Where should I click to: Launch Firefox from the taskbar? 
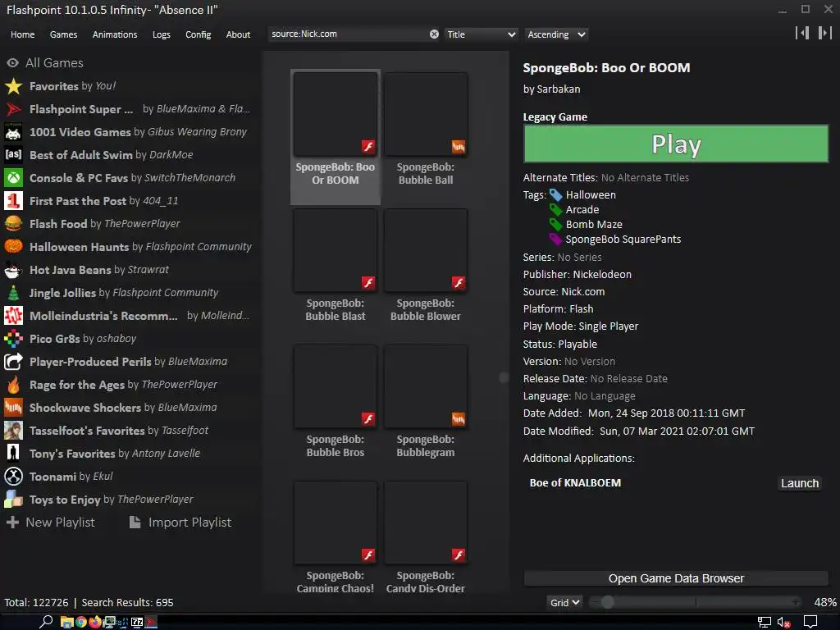tap(95, 622)
